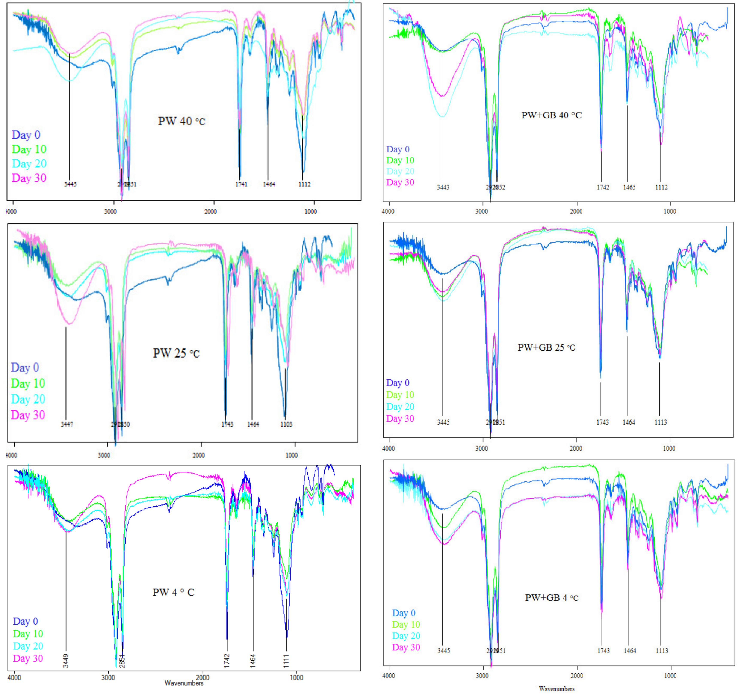Click 'Wavenumbers' axis label under PW+GB 4 °C chart
This screenshot has height=700, width=741.
coord(557,689)
